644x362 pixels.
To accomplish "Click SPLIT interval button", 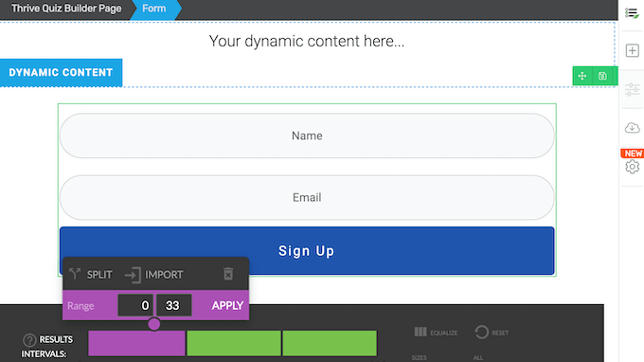I will (91, 275).
